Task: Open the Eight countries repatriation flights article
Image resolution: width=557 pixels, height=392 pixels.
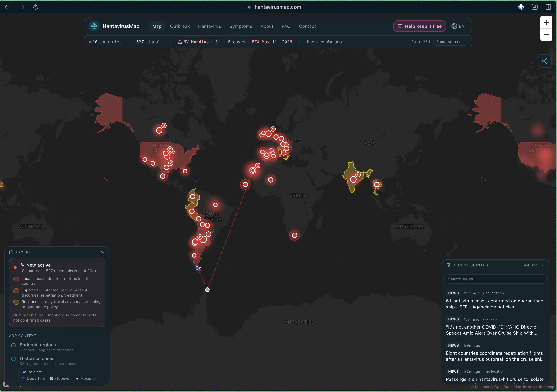Action: point(495,352)
